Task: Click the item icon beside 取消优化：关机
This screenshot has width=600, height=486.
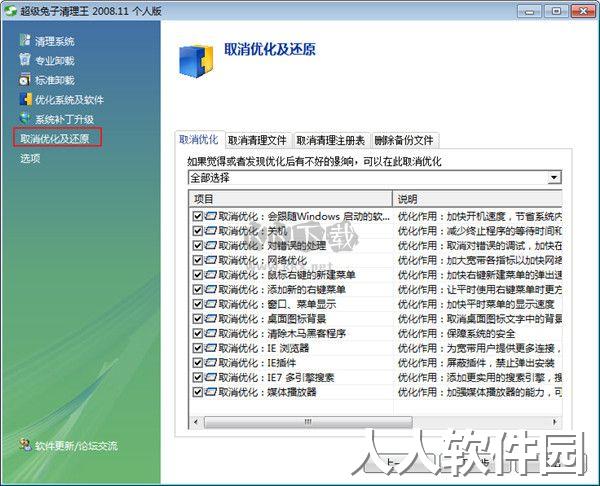Action: point(210,231)
